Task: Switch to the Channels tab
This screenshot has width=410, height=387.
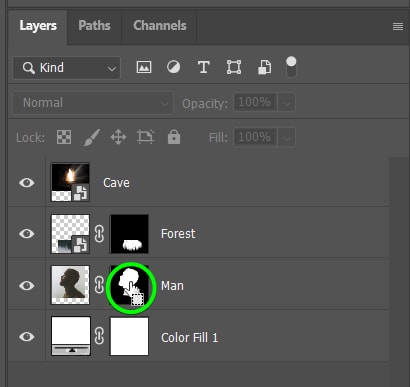Action: (160, 26)
